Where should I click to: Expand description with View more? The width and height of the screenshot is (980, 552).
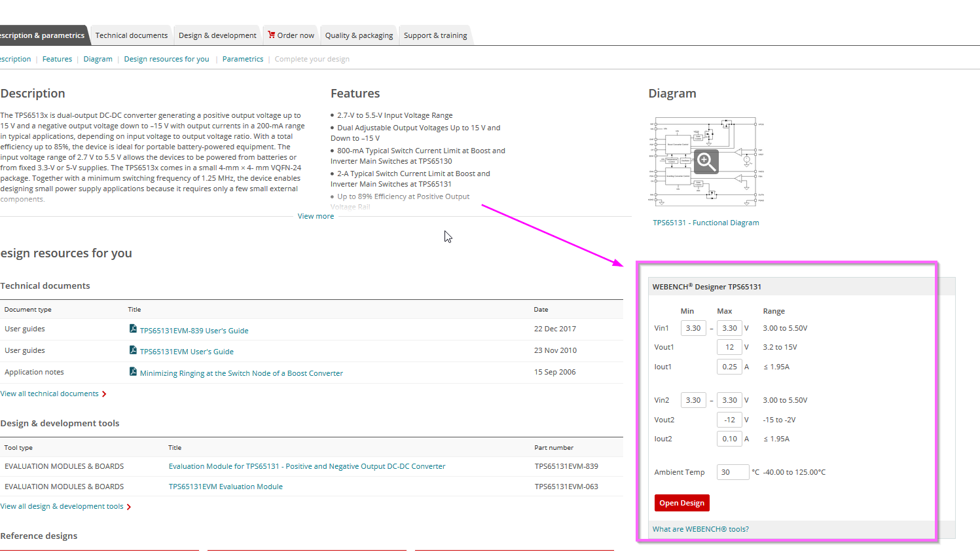coord(316,216)
